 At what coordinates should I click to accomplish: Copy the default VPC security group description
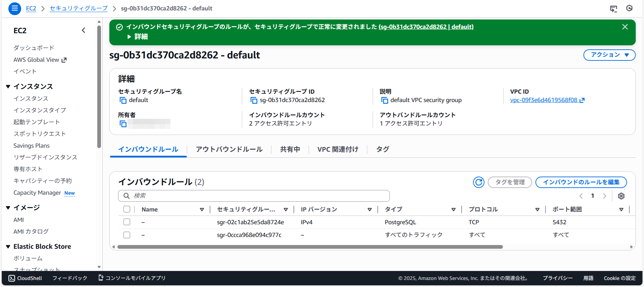[384, 100]
